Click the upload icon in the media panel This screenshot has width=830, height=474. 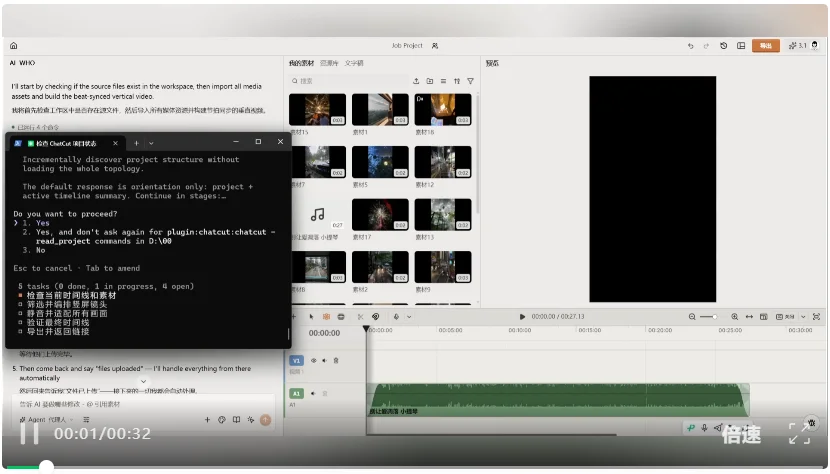coord(416,81)
